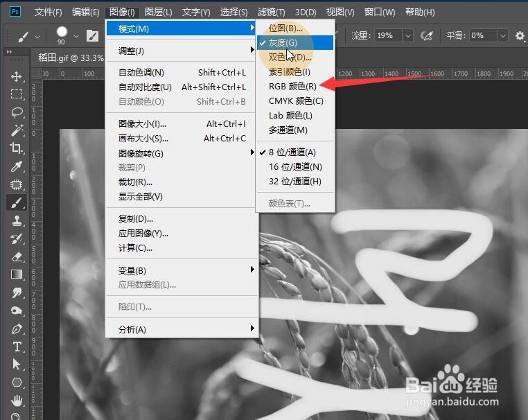
Task: Select the Brush tool in toolbox
Action: [x=16, y=203]
